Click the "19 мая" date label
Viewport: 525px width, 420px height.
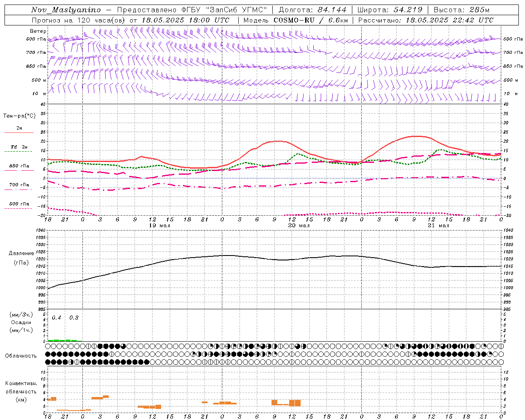[x=159, y=226]
